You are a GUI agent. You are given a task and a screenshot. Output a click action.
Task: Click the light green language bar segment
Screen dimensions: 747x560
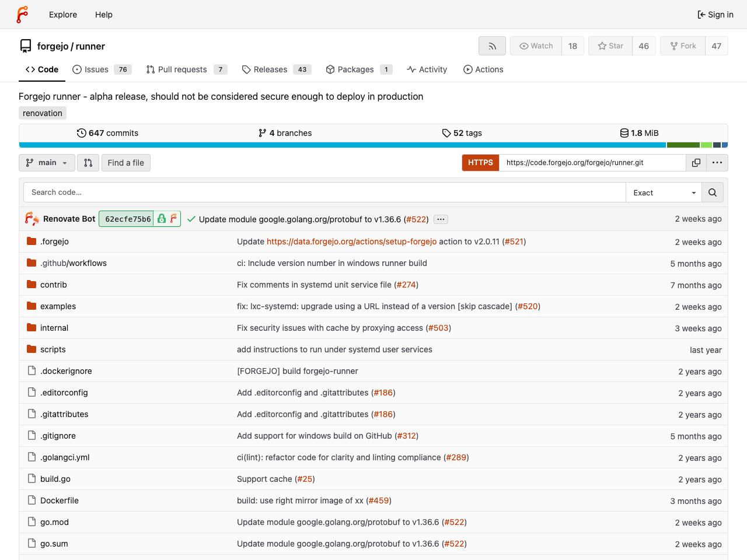707,145
